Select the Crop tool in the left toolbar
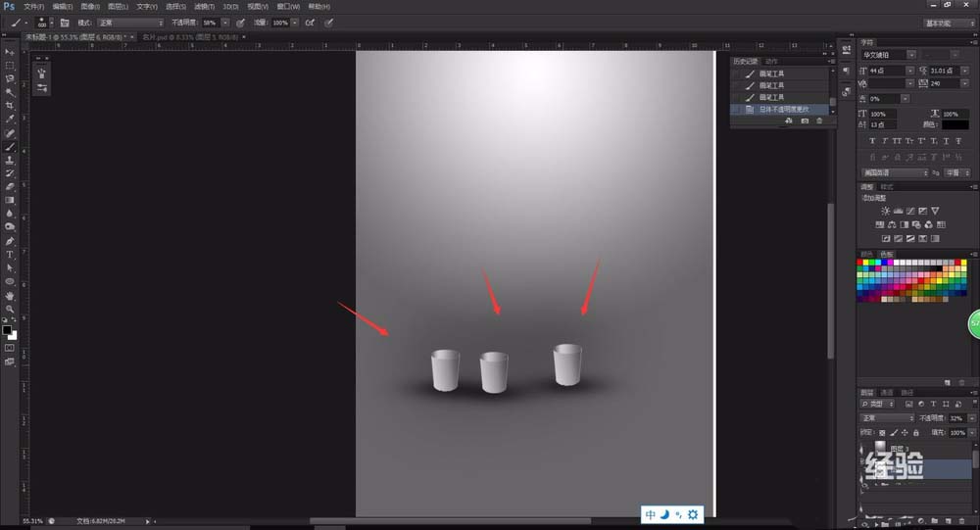This screenshot has height=530, width=980. 10,105
